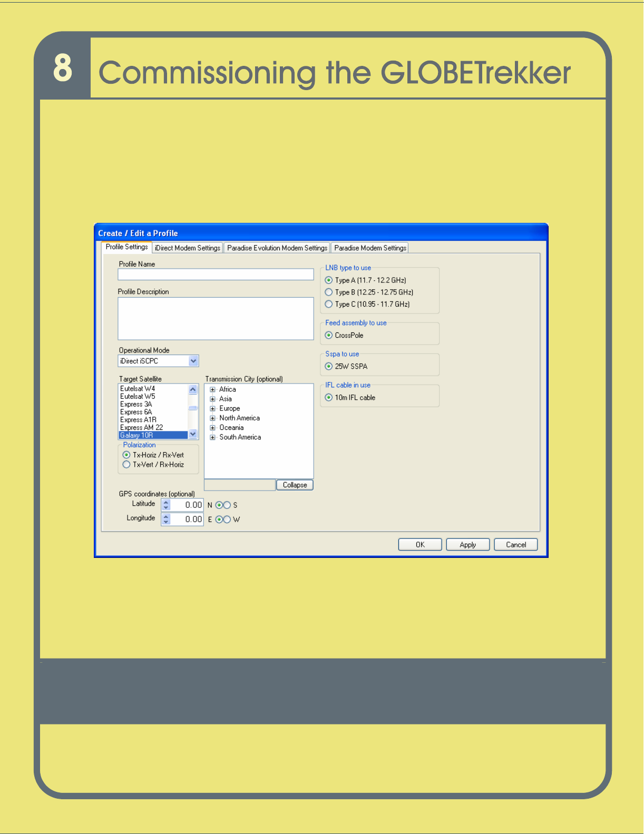
Task: Open the iDirect Modem Settings tab
Action: [188, 248]
